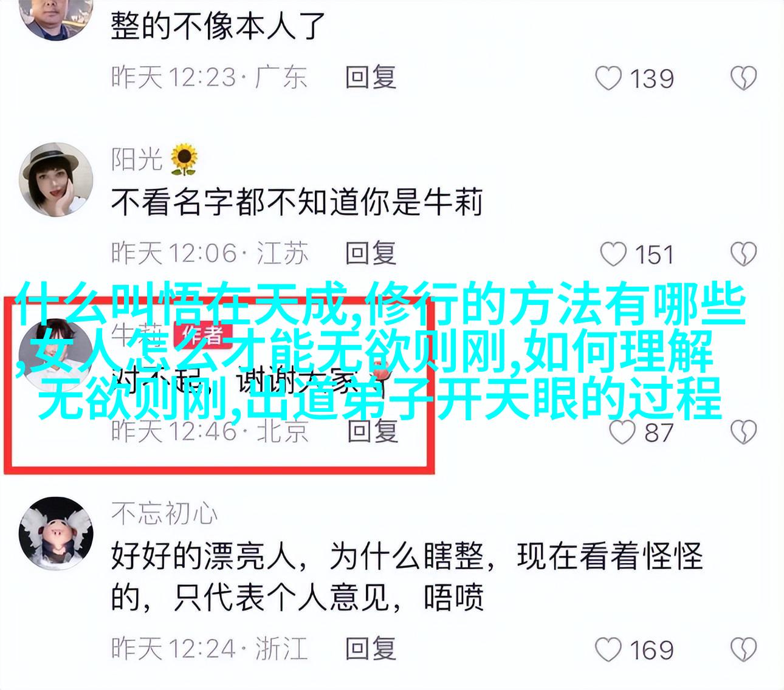Select comment text 不看名字都不知道你是牛莉
784x690 pixels.
click(297, 202)
